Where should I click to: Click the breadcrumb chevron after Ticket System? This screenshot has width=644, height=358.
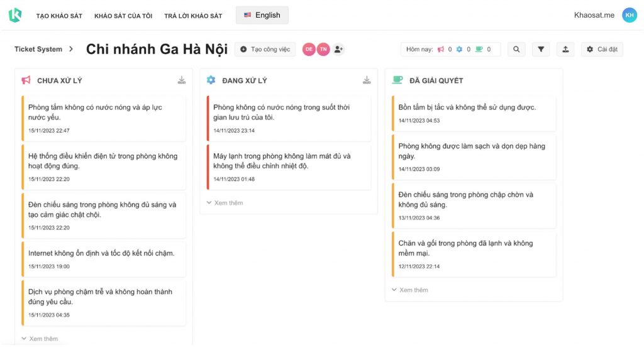coord(71,49)
